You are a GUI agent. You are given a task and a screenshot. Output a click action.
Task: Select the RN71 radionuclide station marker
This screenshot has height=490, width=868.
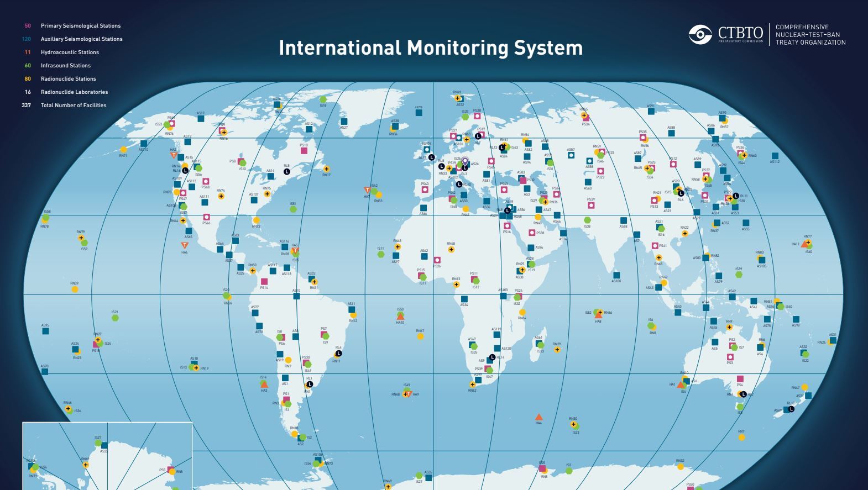tap(124, 150)
